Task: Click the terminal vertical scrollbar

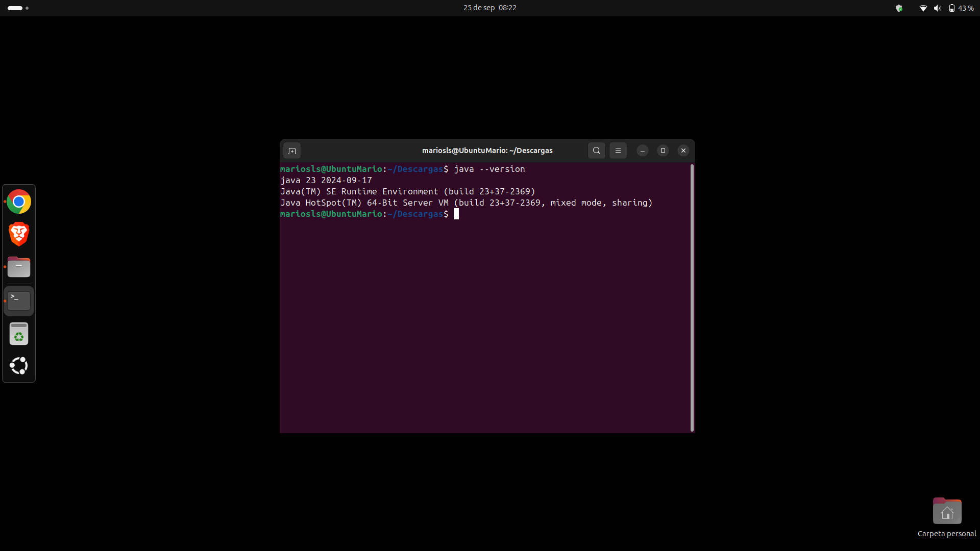Action: click(x=692, y=298)
